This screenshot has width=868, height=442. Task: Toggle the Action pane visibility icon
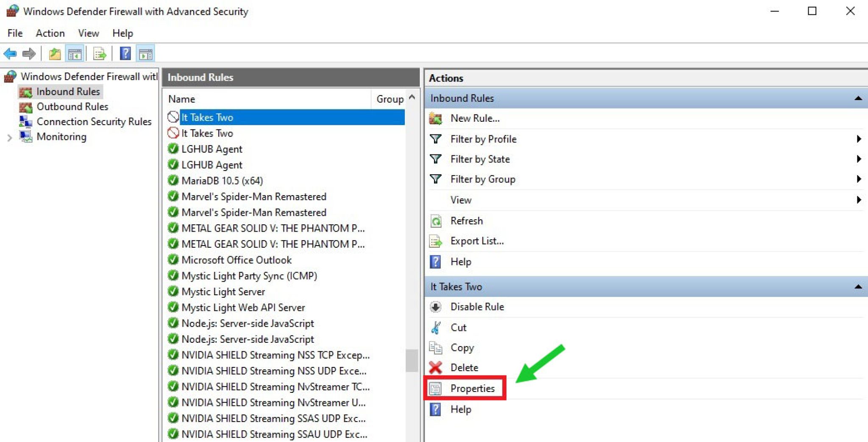click(x=146, y=53)
